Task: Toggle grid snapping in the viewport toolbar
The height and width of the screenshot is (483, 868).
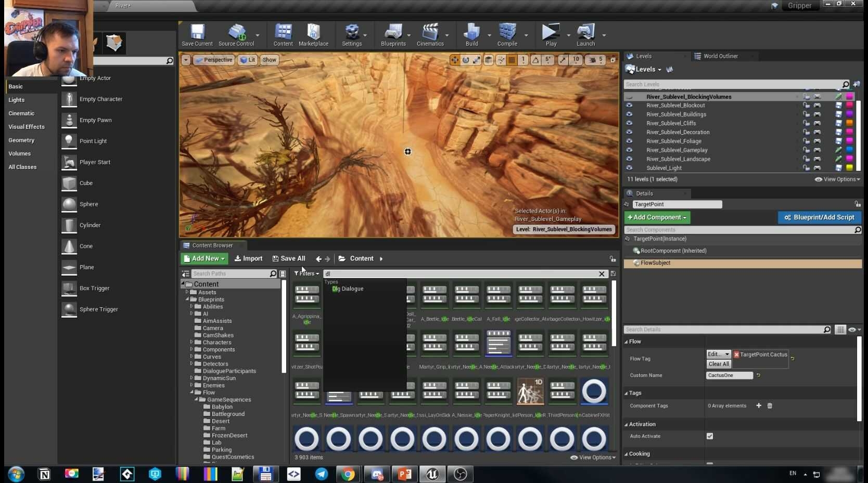Action: (x=512, y=60)
